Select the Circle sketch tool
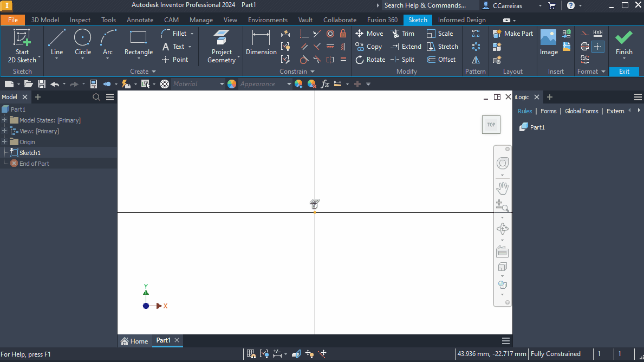This screenshot has width=644, height=362. 82,43
